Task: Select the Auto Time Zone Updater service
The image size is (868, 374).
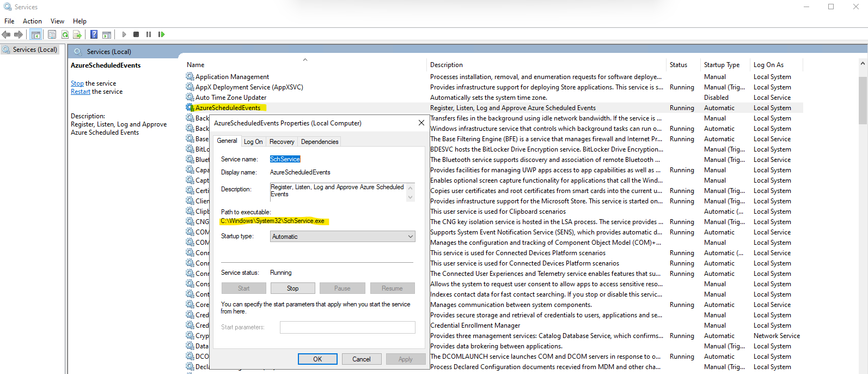Action: (231, 98)
